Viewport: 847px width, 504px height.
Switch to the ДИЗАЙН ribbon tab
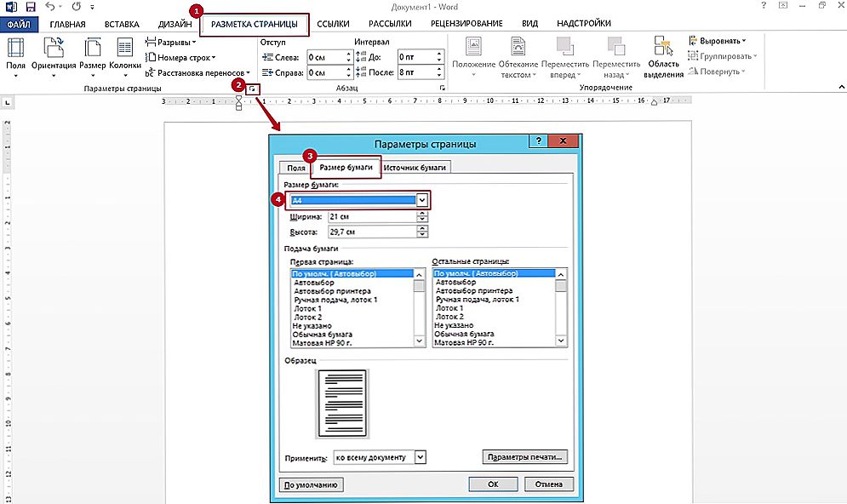point(175,25)
